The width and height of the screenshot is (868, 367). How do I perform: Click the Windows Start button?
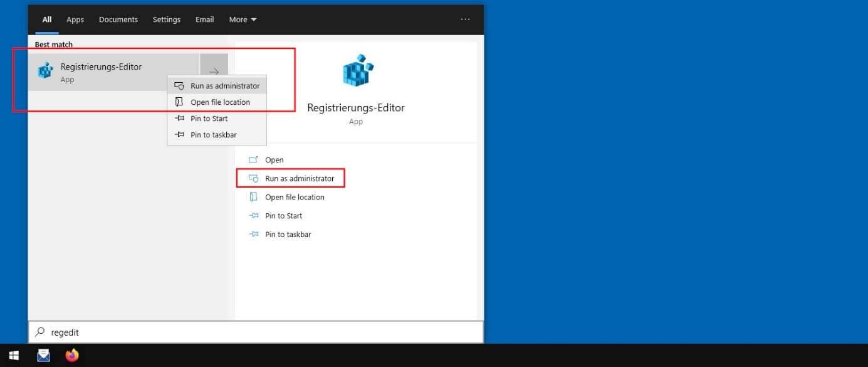point(14,356)
